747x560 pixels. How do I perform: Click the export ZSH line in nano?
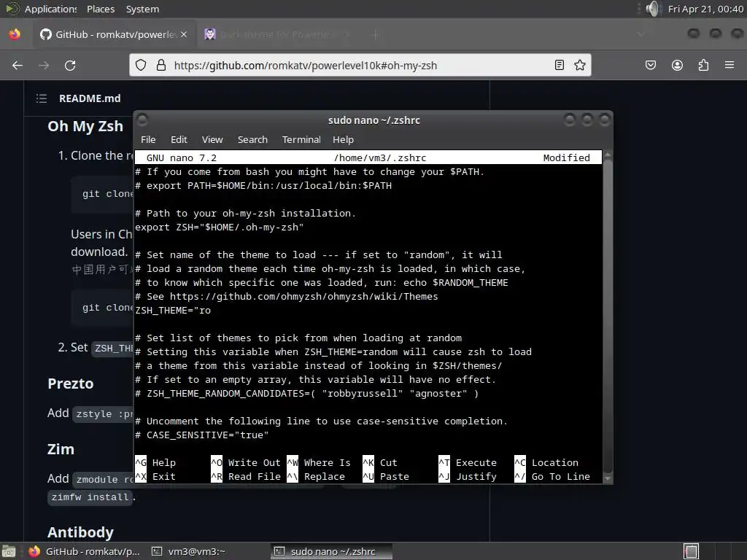point(219,227)
